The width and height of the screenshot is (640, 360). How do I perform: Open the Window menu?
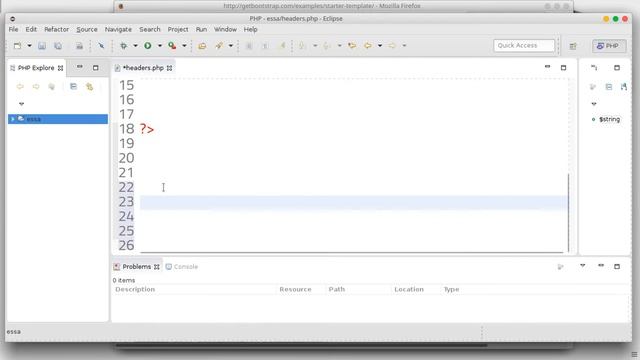(225, 29)
